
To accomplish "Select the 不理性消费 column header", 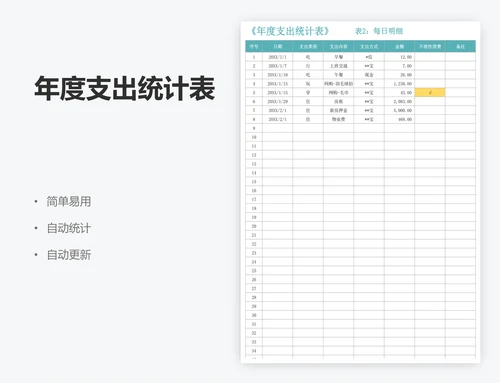I will tap(430, 46).
